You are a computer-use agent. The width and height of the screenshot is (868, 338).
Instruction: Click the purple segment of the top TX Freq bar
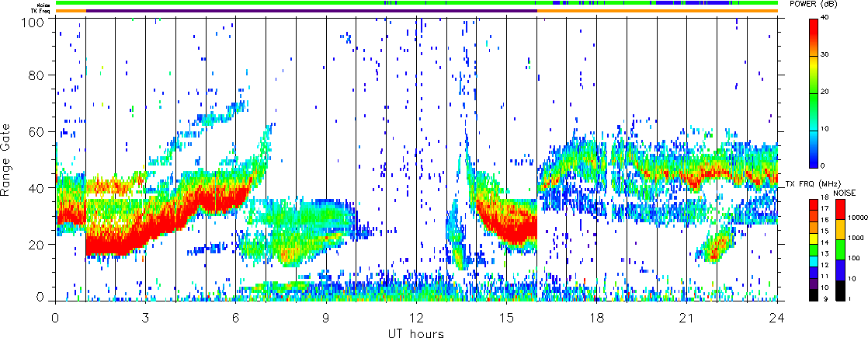pos(311,11)
